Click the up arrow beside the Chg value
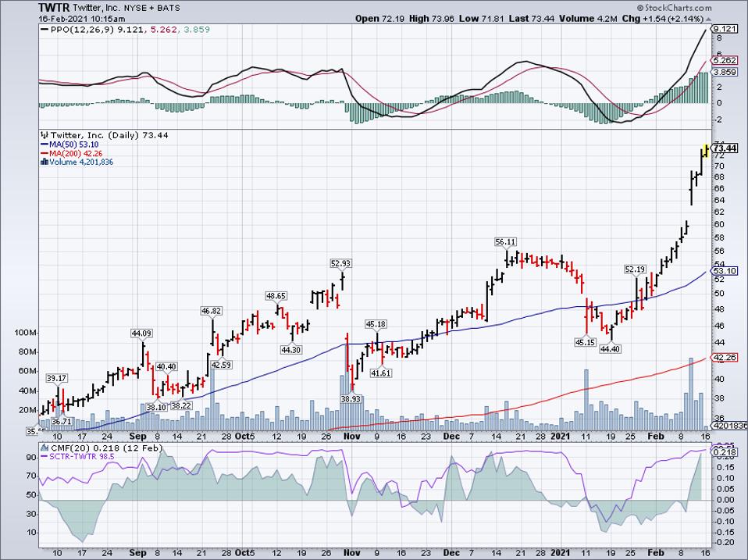Screen dimensions: 748x560 [x=708, y=19]
